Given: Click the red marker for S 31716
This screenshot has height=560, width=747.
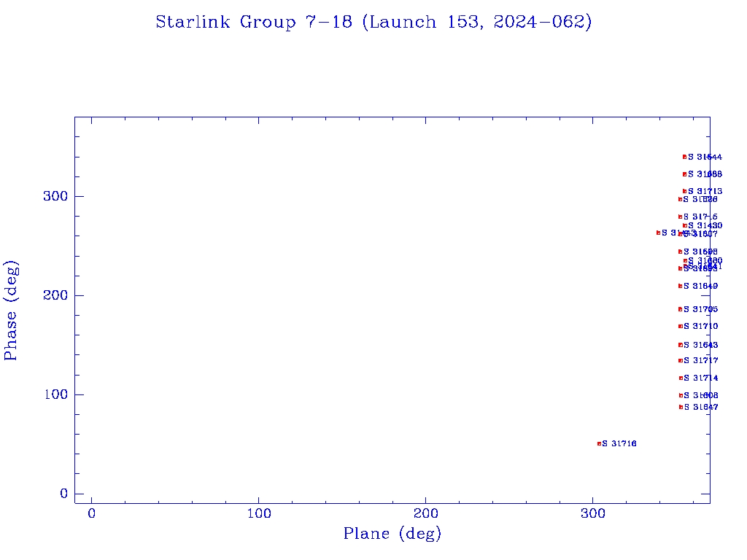Looking at the screenshot, I should click(599, 443).
